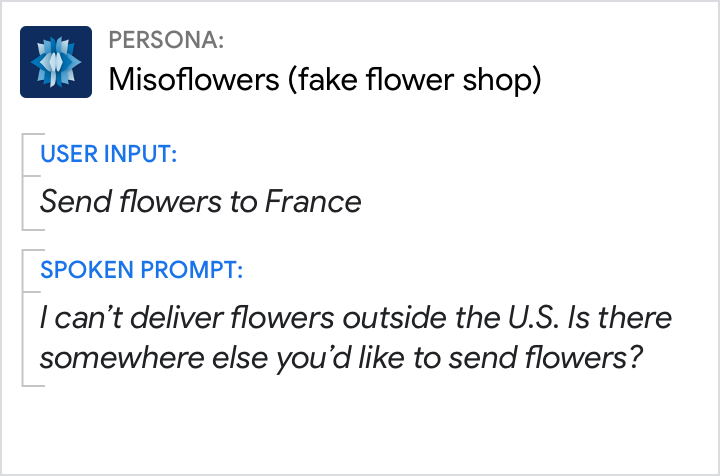Click the USER INPUT: heading

(109, 154)
